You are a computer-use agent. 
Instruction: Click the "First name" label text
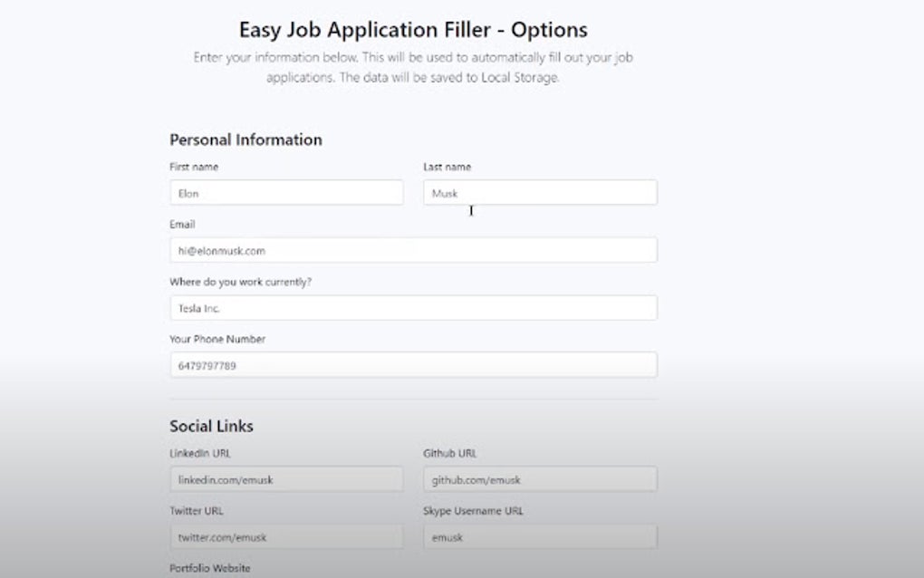click(x=194, y=167)
